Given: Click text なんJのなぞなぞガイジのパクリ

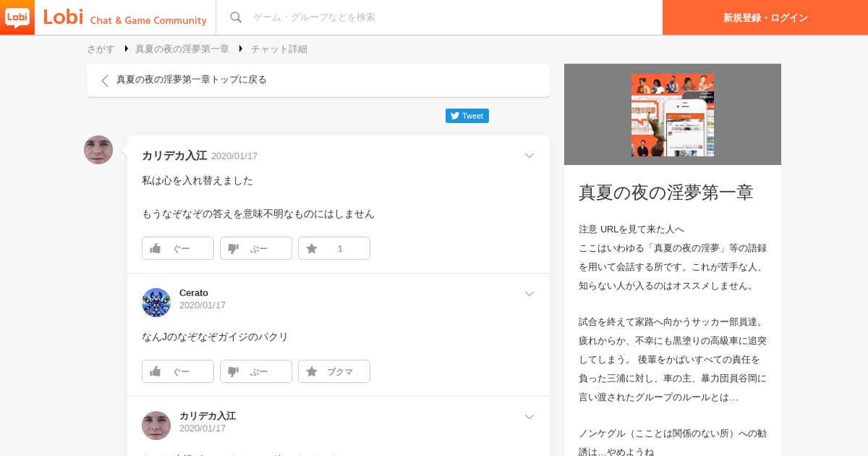Looking at the screenshot, I should point(215,337).
